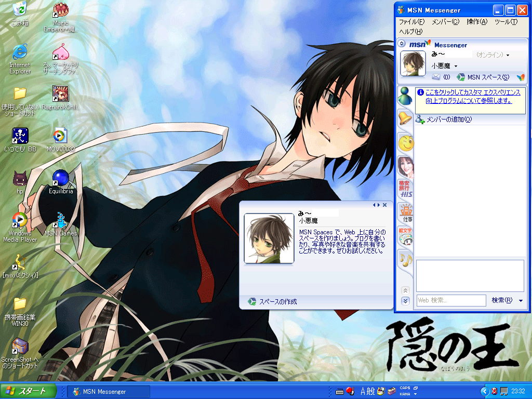Viewport: 532px width, 399px height.
Task: Click the display picture in Messenger header
Action: coord(413,63)
